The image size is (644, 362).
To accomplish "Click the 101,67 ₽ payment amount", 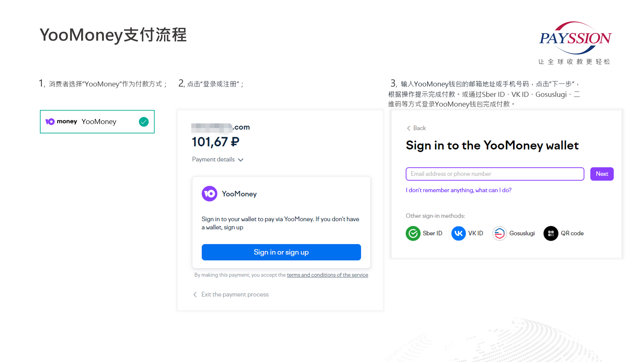I will (215, 142).
